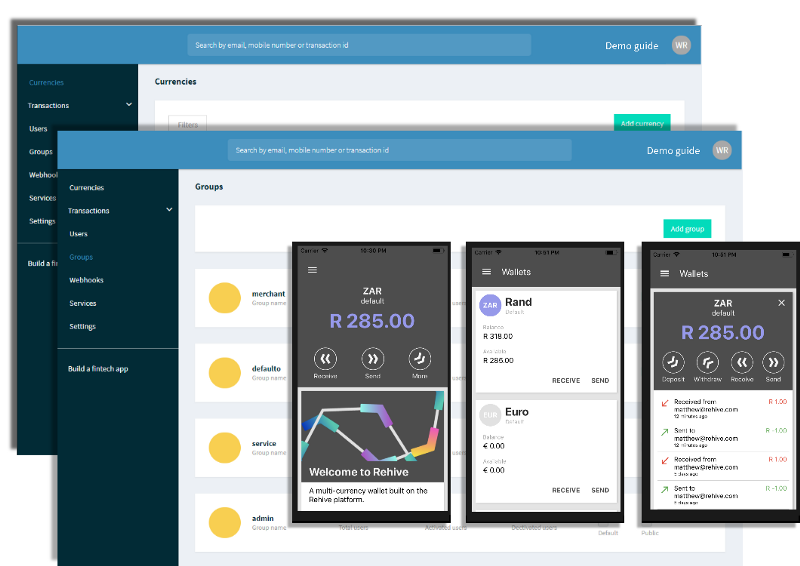800x566 pixels.
Task: Open the Welcome to Rehive card image
Action: [x=372, y=436]
